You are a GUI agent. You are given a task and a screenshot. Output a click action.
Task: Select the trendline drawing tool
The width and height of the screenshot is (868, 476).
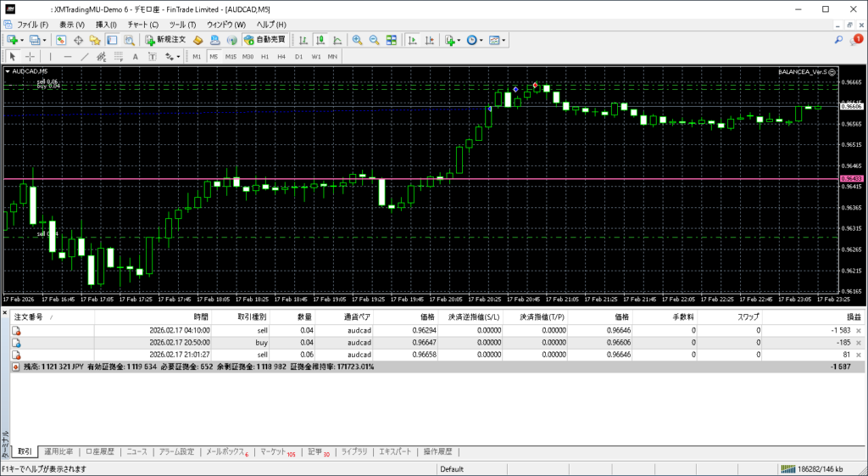[x=85, y=57]
